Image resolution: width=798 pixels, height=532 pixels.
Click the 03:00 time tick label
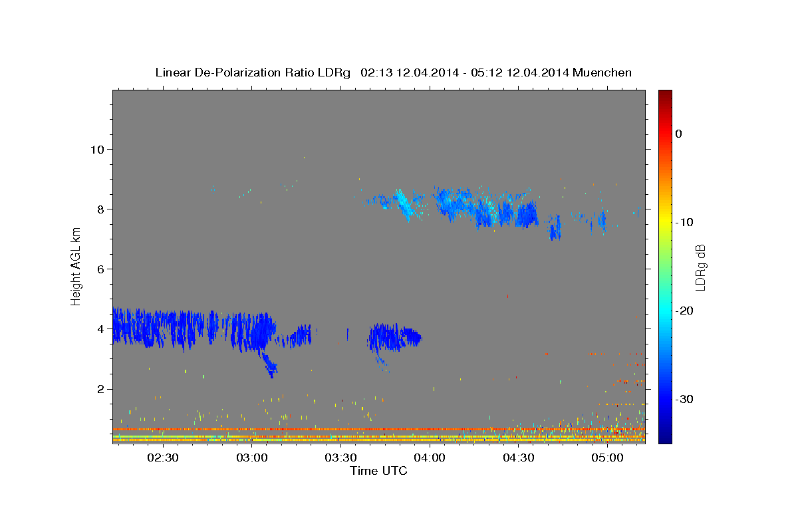[252, 458]
